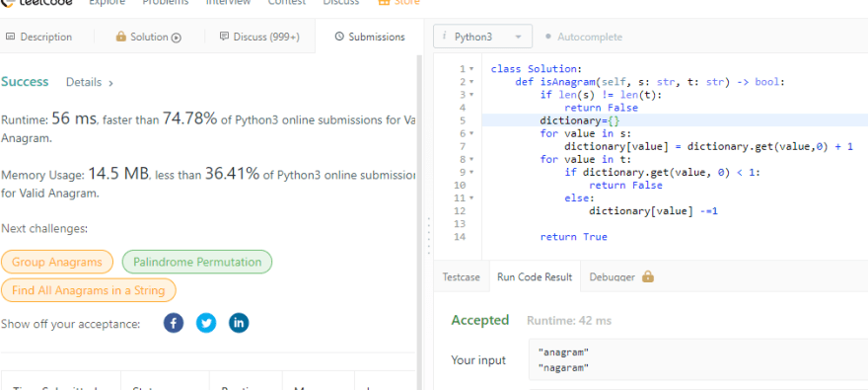Open Problems in top navigation
The width and height of the screenshot is (868, 390).
[x=165, y=2]
